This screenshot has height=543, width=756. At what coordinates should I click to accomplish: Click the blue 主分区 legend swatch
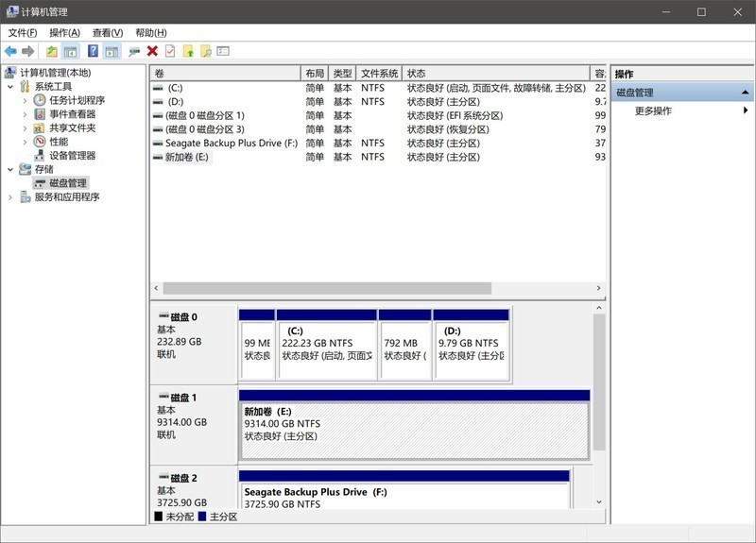click(x=202, y=517)
